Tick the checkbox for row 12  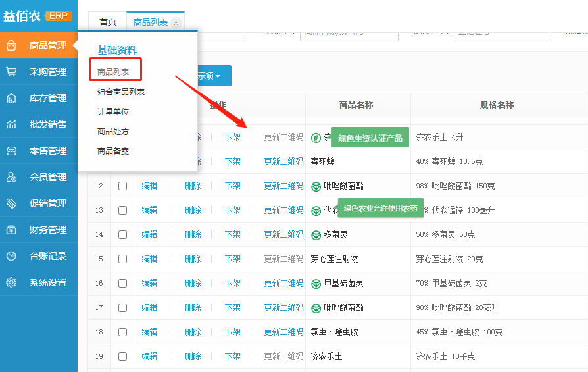click(x=122, y=186)
